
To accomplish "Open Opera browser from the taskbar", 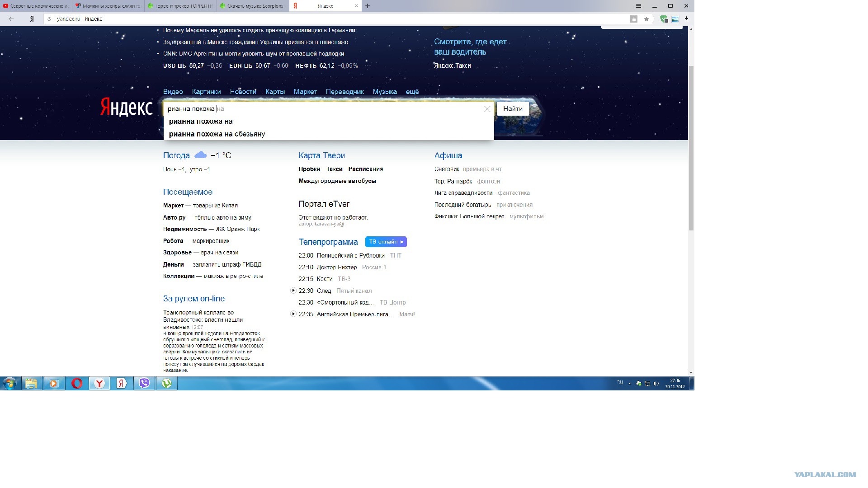I will click(x=77, y=384).
